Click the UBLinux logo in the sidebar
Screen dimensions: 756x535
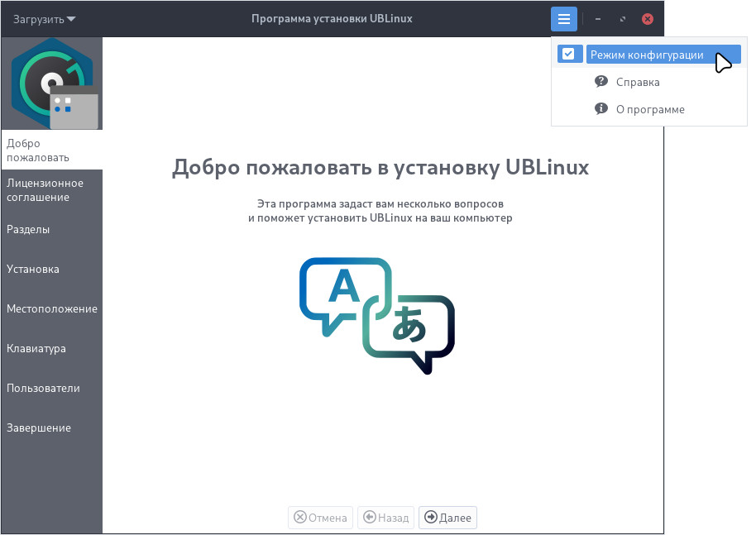pos(51,82)
